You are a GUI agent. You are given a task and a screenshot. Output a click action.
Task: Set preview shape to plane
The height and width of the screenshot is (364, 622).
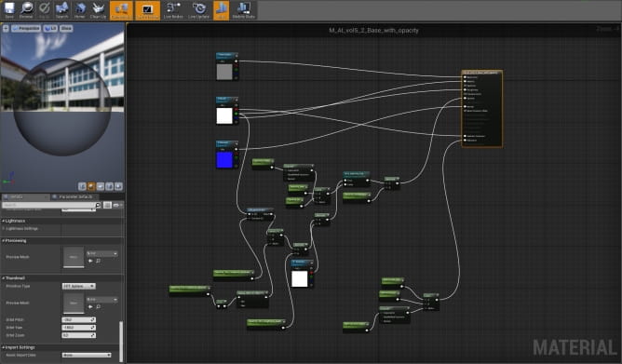(x=101, y=186)
